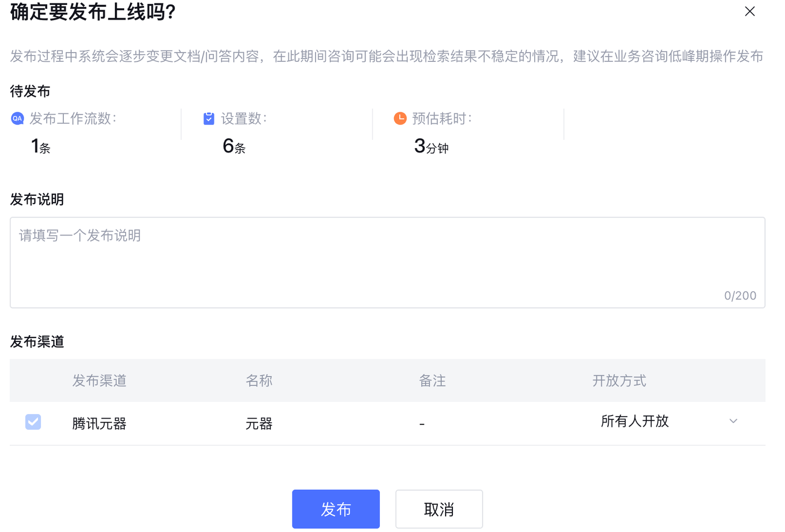785x532 pixels.
Task: Click the 名称 column header
Action: 259,380
